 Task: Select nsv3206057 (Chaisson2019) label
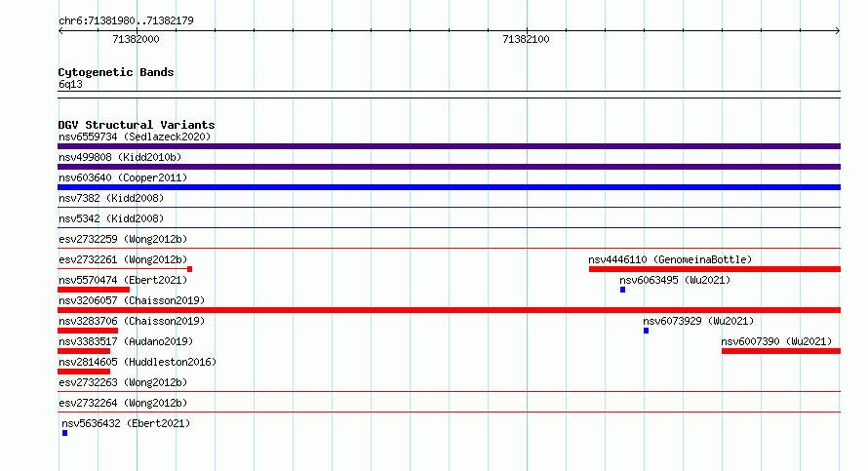[132, 300]
